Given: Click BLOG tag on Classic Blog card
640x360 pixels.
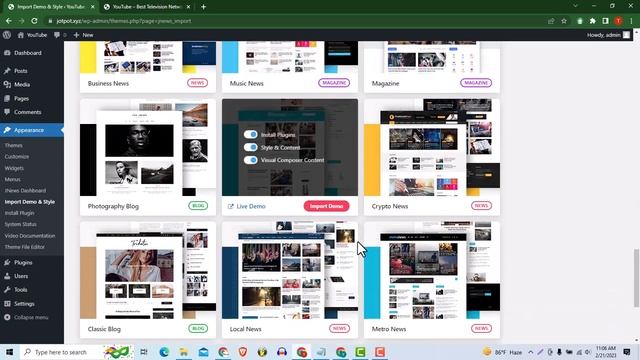Looking at the screenshot, I should coord(198,329).
